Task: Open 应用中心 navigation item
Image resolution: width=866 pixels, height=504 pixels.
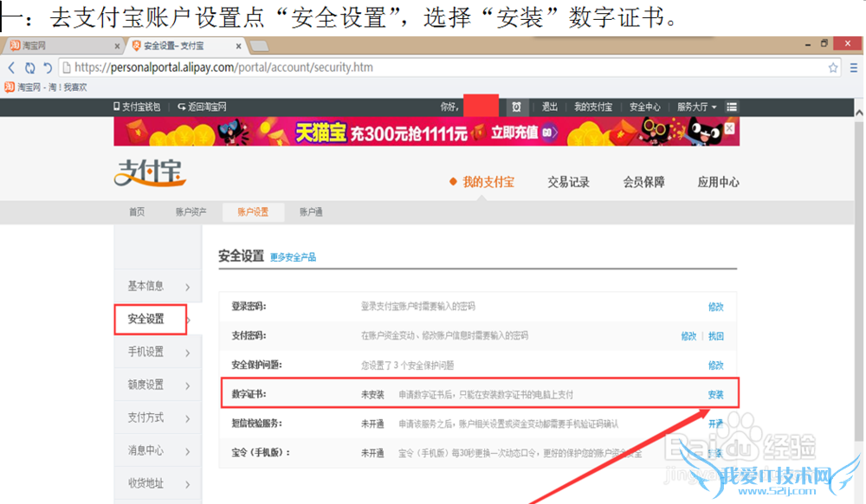Action: [718, 182]
